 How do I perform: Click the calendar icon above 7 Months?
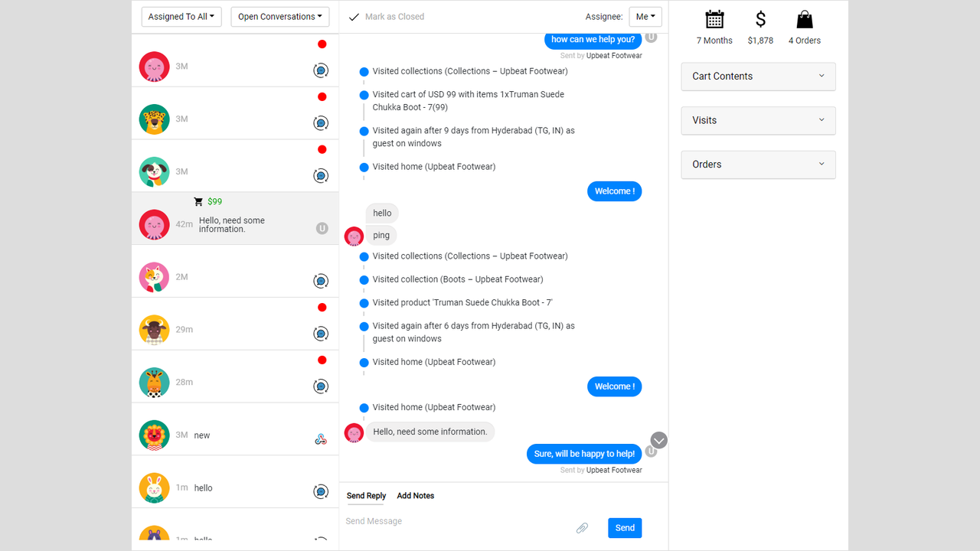[714, 18]
